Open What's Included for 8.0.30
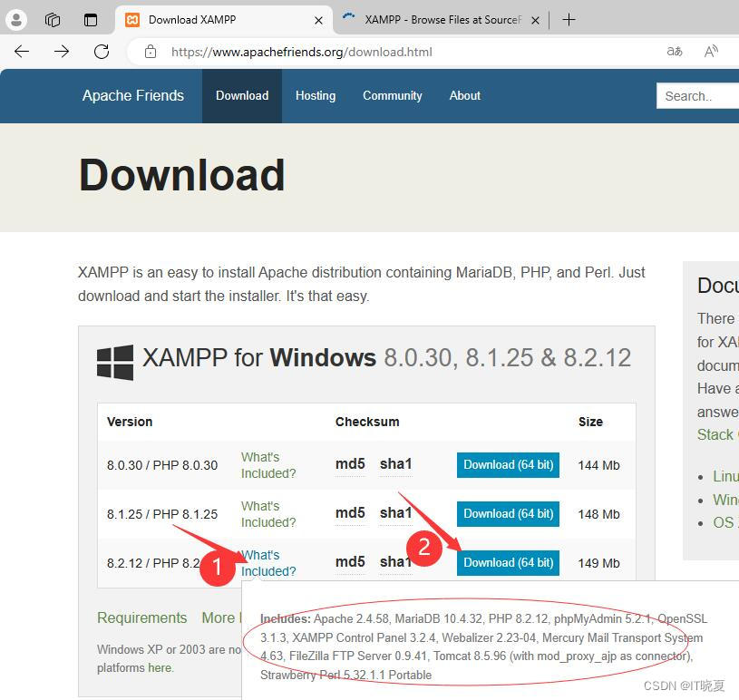Viewport: 739px width, 700px height. click(x=268, y=465)
